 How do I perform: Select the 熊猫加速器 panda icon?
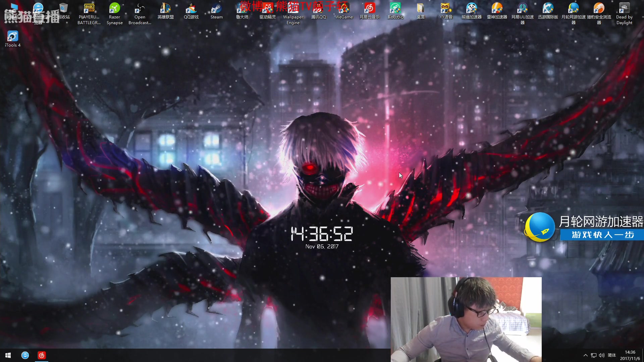click(472, 11)
